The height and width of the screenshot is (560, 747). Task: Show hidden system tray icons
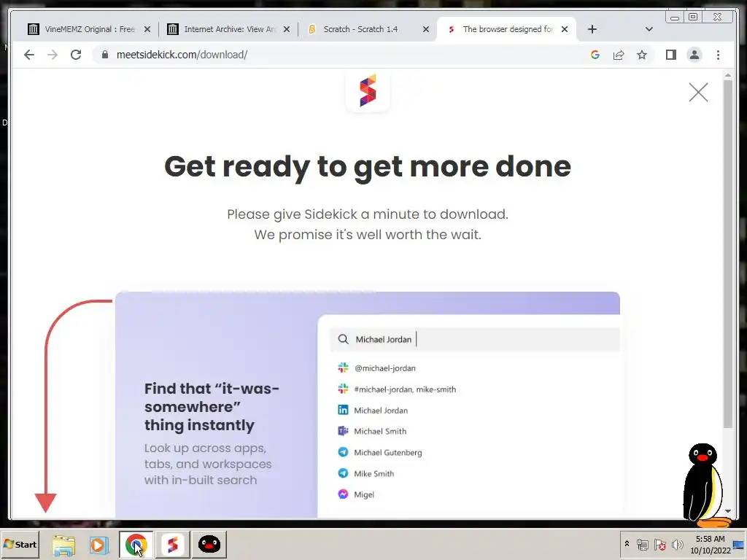point(627,544)
